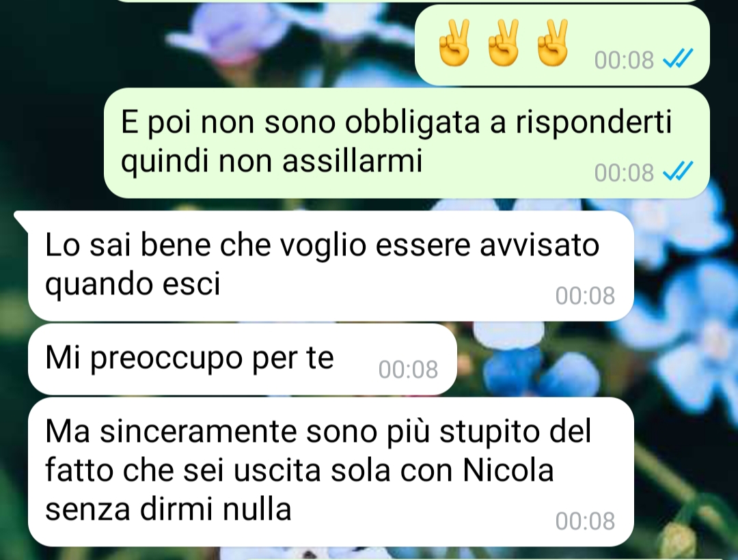This screenshot has height=560, width=738.
Task: Tap timestamp next to 'Mi preoccupo per te'
Action: pyautogui.click(x=408, y=369)
